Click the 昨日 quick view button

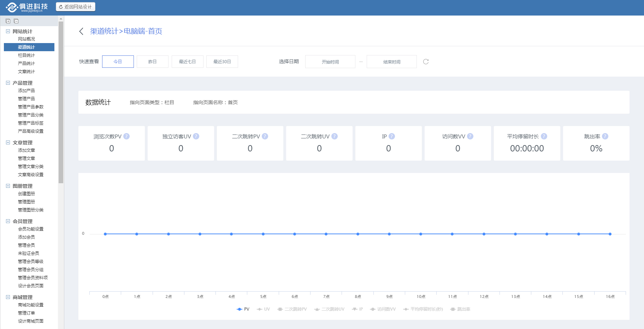click(153, 62)
